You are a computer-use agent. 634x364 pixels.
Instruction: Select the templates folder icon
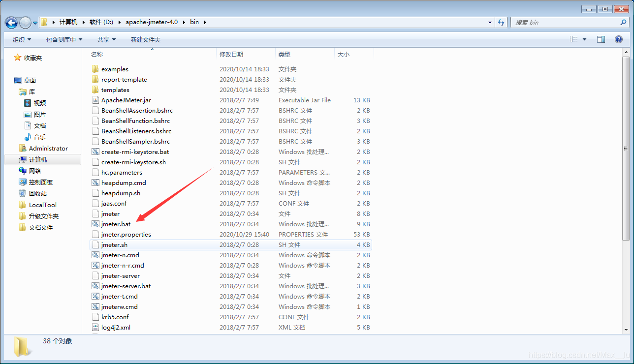[95, 90]
